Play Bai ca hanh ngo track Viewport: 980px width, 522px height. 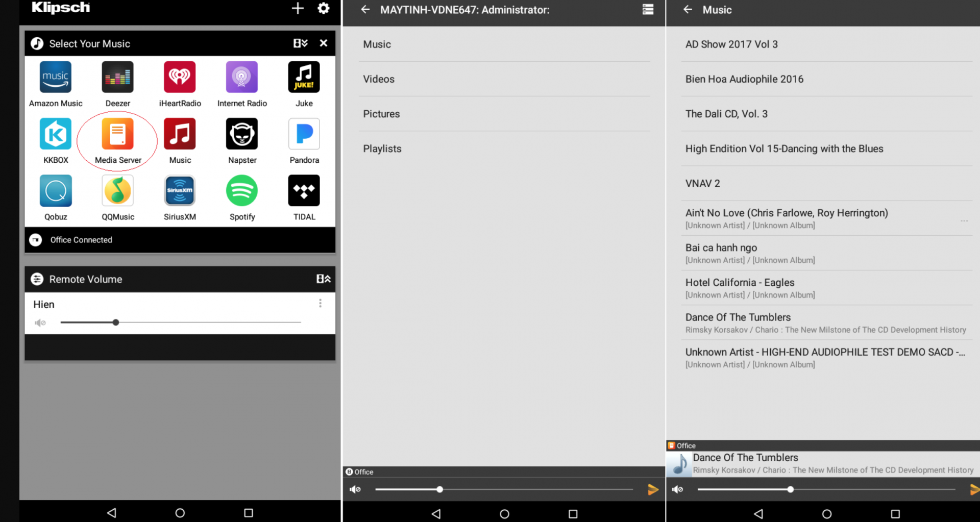point(827,253)
